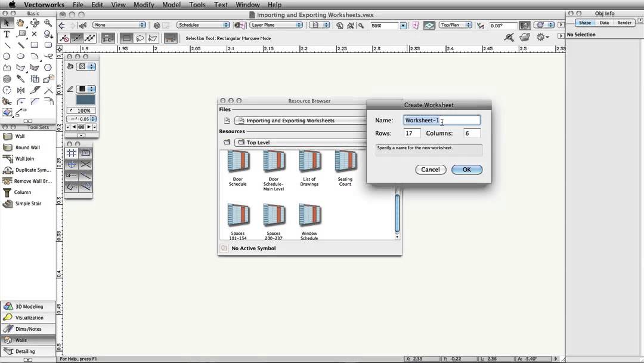This screenshot has height=363, width=644.
Task: Select the Rounded Rectangle tool
Action: 48,45
